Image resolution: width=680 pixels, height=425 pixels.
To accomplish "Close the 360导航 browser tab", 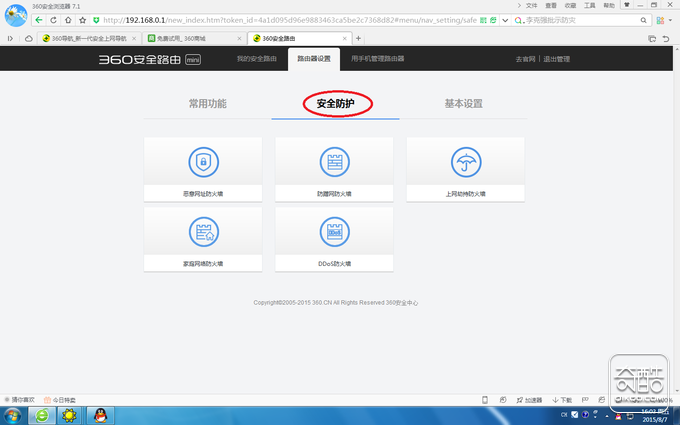I will pos(134,39).
